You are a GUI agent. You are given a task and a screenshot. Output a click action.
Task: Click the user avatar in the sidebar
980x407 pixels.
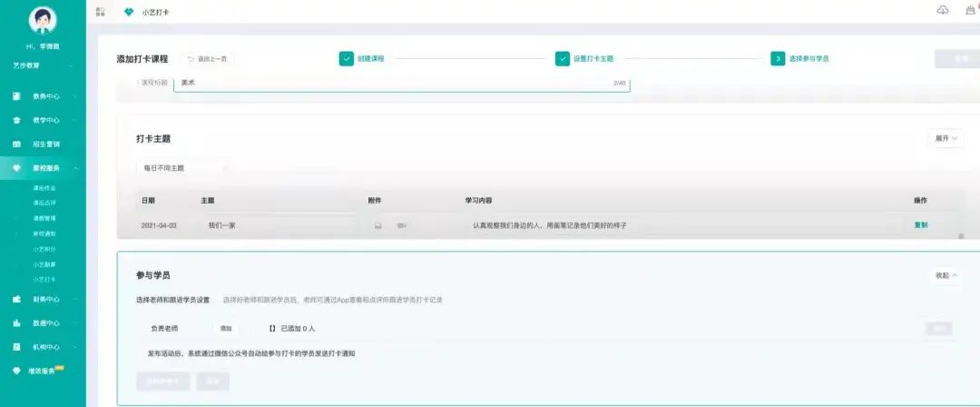(43, 20)
